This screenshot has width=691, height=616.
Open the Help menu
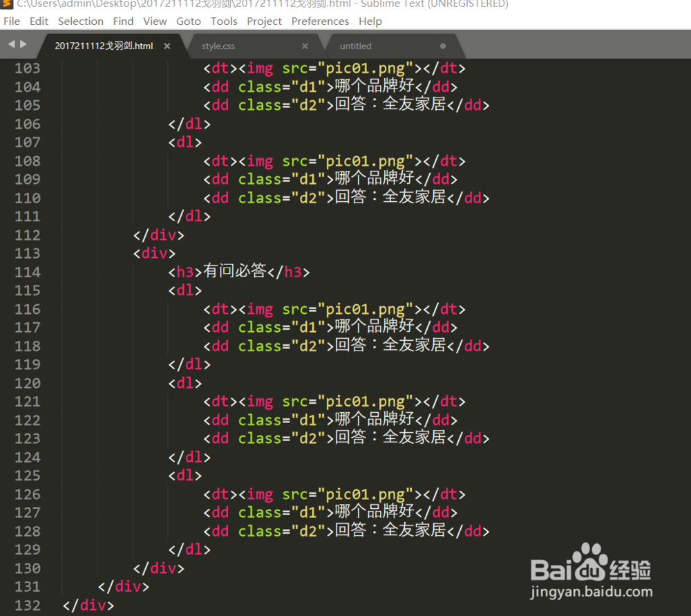[x=370, y=21]
